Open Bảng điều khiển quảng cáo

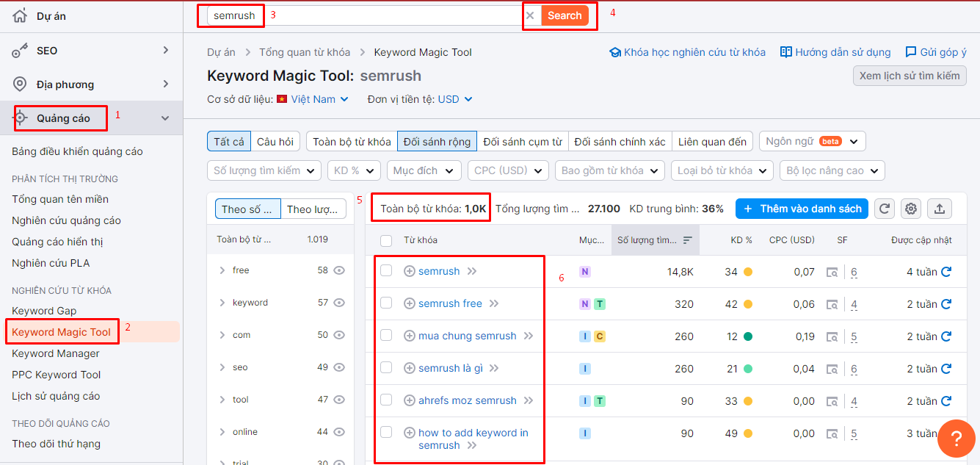click(78, 151)
